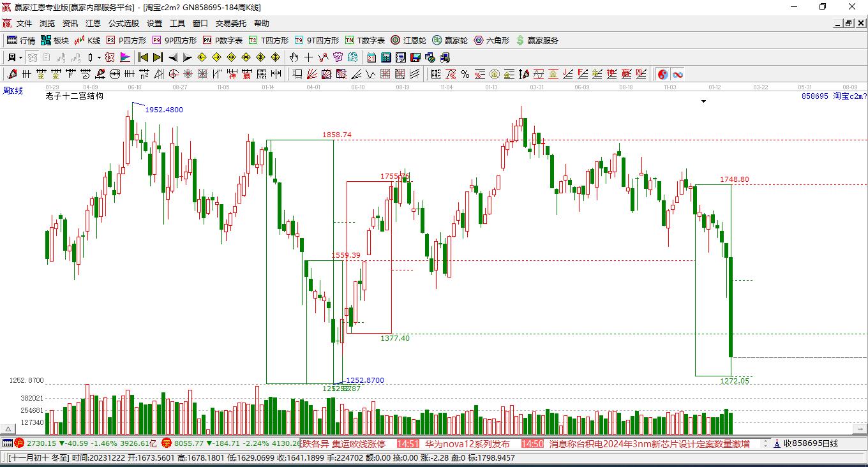Screen dimensions: 868x467
Task: Select the red fan lines tool
Action: click(312, 74)
